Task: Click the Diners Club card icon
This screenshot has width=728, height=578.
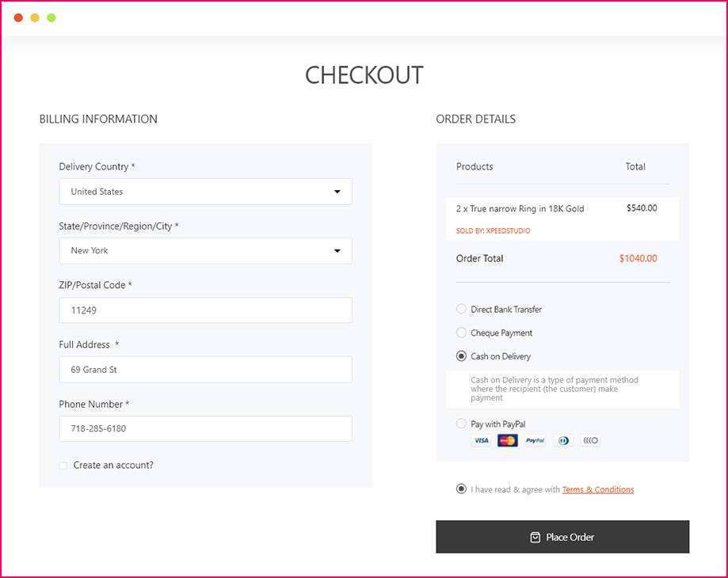Action: [x=563, y=441]
